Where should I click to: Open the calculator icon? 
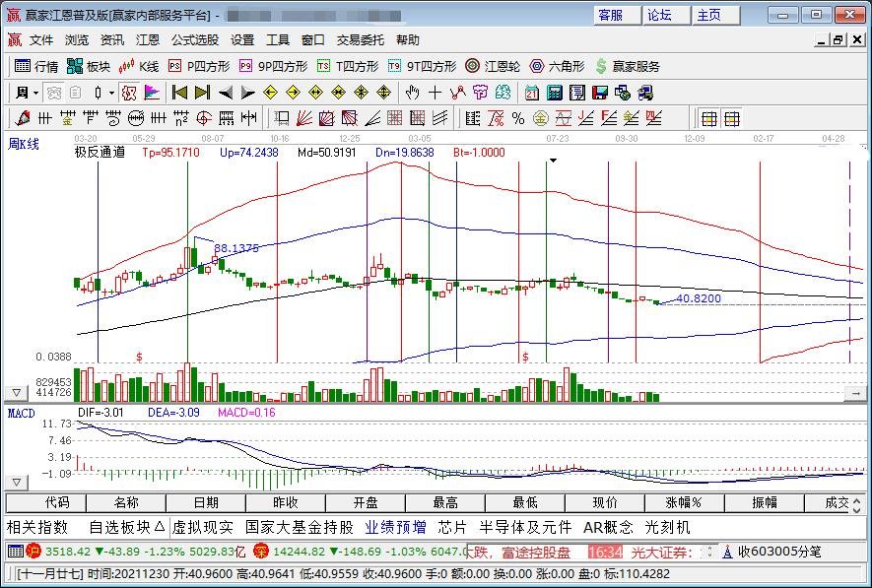(555, 93)
